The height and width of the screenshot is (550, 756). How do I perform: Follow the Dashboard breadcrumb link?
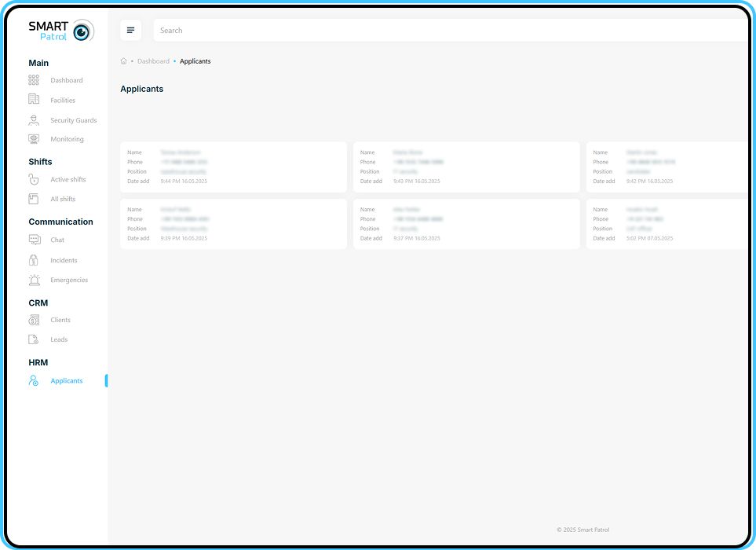point(153,61)
